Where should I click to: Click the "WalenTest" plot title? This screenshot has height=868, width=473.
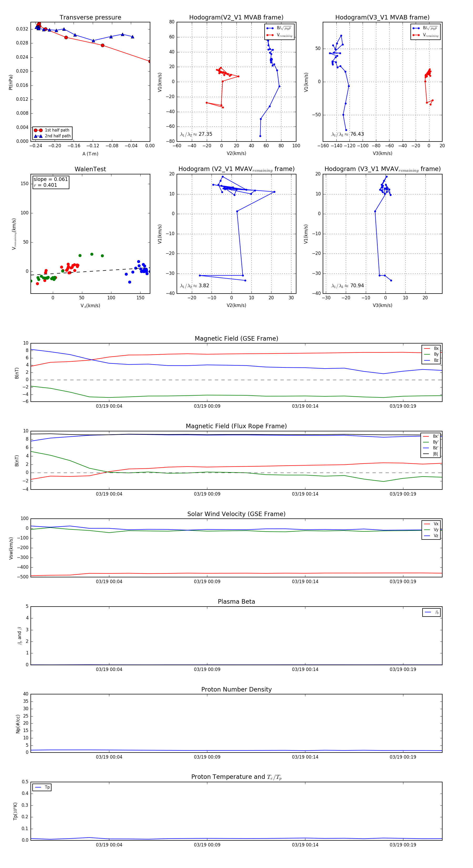tap(90, 169)
